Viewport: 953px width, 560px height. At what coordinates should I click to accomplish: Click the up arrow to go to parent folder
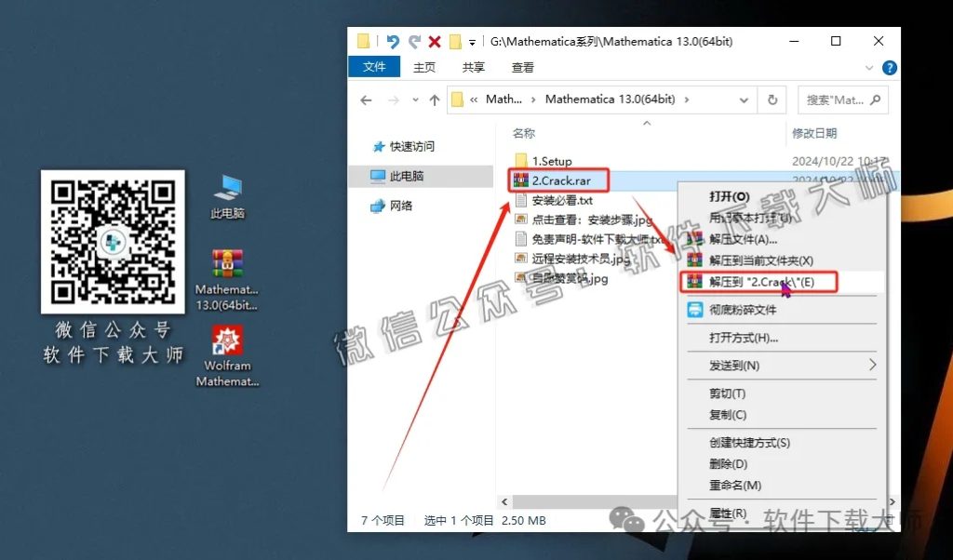pos(434,100)
